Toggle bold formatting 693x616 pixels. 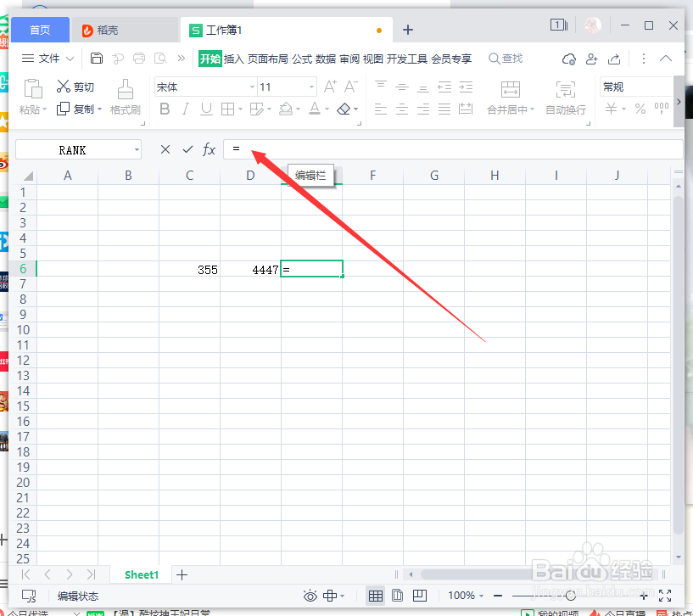165,109
